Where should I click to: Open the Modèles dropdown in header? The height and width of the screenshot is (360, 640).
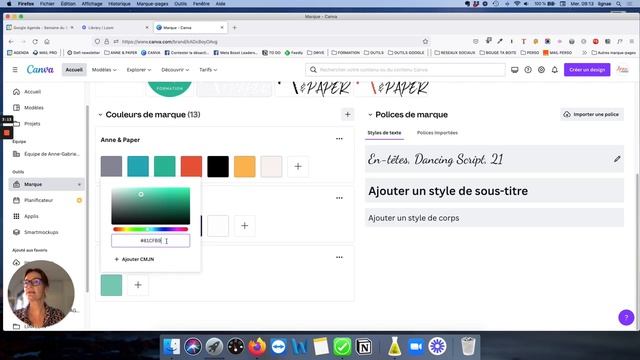click(x=104, y=70)
